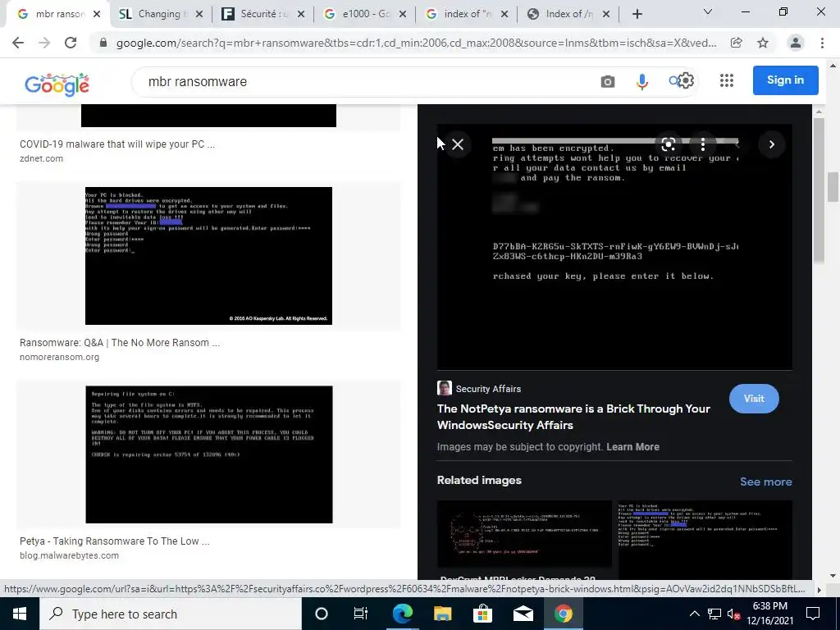Bookmark this page with the star icon
This screenshot has width=840, height=630.
click(763, 43)
